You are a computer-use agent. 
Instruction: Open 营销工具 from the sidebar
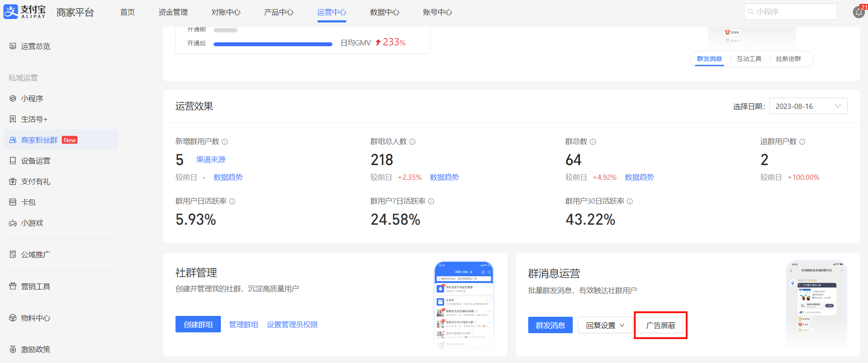[35, 287]
